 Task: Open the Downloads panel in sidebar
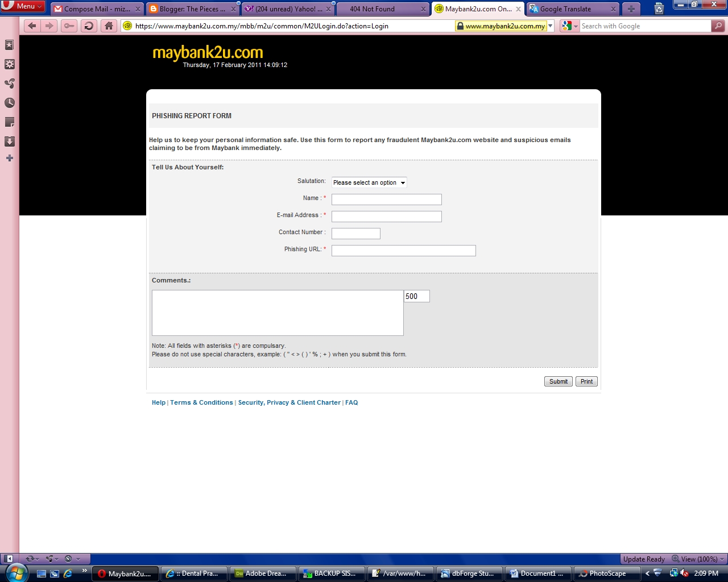point(10,142)
